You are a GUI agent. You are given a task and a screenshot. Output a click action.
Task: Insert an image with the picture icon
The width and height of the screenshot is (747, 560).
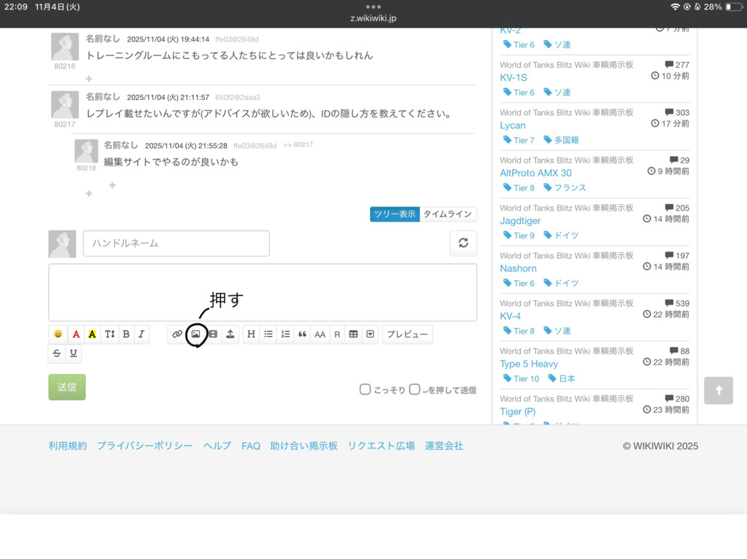pos(196,334)
